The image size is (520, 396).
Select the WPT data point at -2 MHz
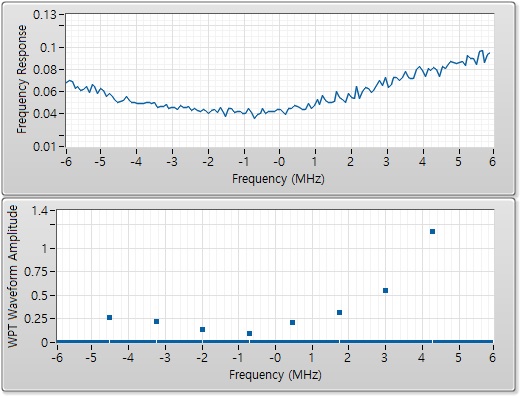pyautogui.click(x=202, y=329)
